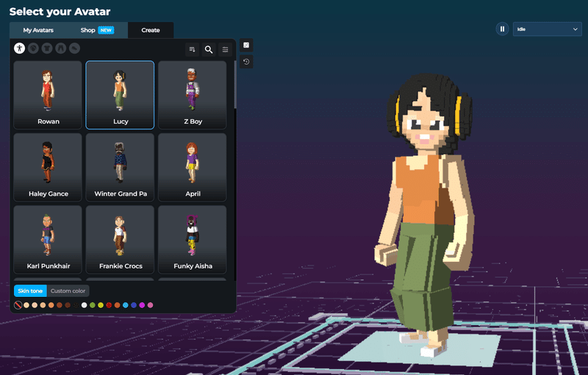Viewport: 588px width, 375px height.
Task: Clear skin color with the no-color swatch
Action: tap(18, 305)
